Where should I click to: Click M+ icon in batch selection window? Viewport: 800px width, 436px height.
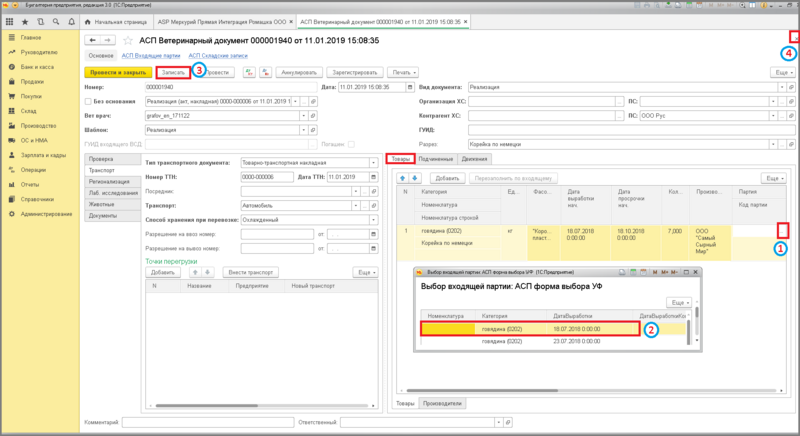(665, 272)
